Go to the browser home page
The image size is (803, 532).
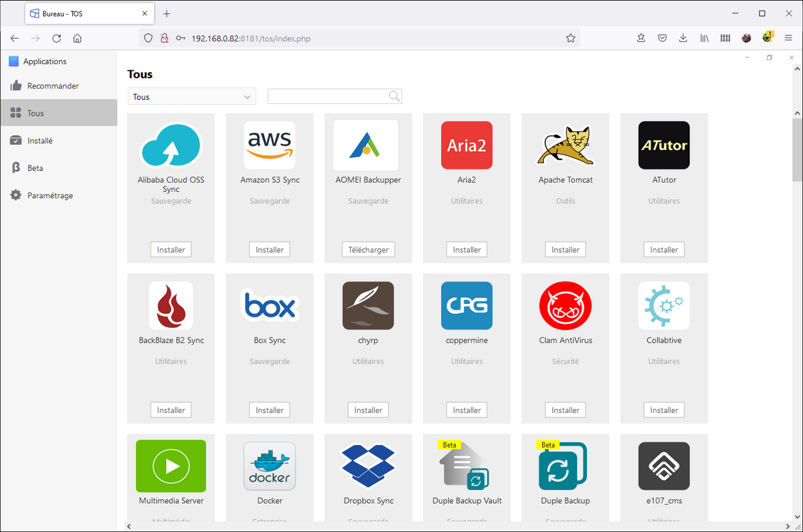tap(78, 38)
